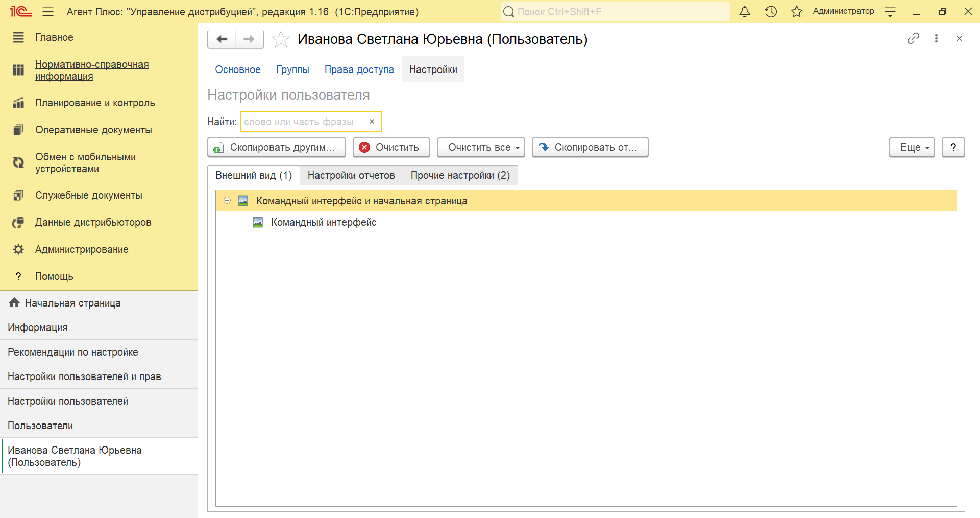Image resolution: width=980 pixels, height=518 pixels.
Task: Switch to Внешний вид (1) tab
Action: point(254,175)
